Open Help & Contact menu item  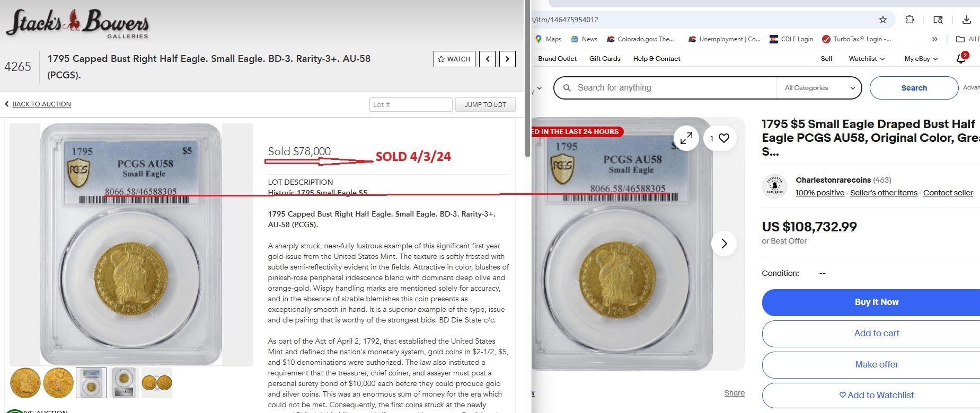(657, 59)
